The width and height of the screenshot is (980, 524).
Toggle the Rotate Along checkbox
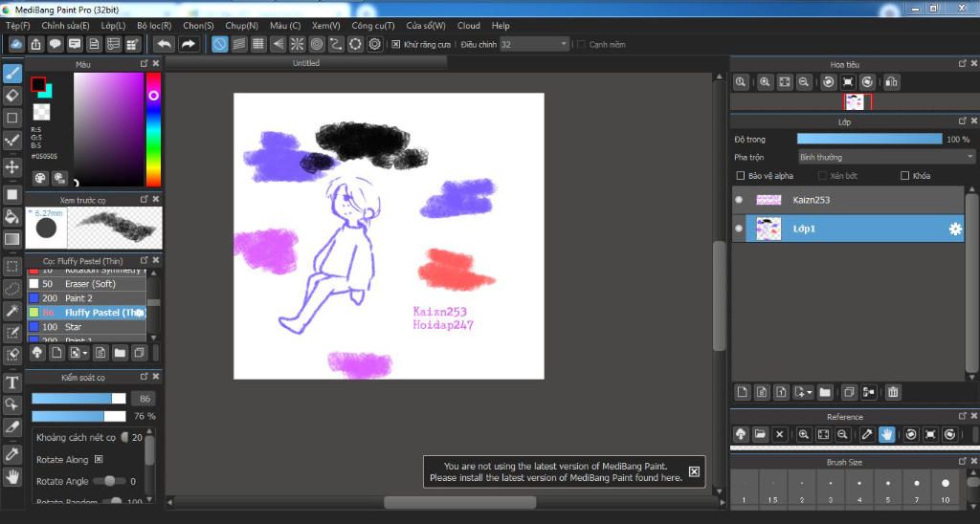pyautogui.click(x=99, y=459)
